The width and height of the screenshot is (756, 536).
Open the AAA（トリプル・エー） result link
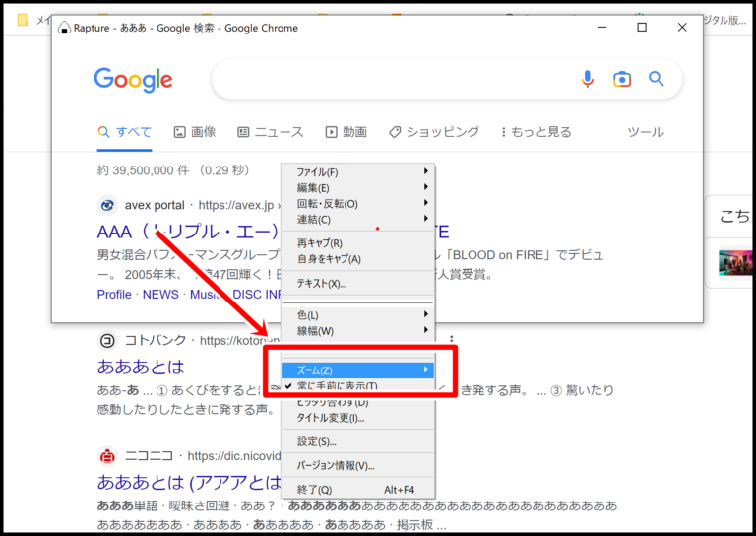point(188,233)
